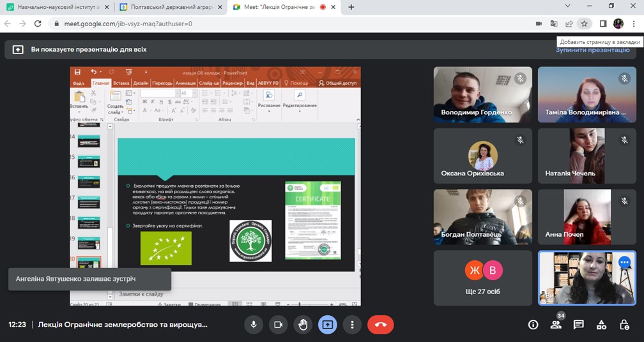Reload the Meet page
The image size is (644, 342).
point(38,24)
